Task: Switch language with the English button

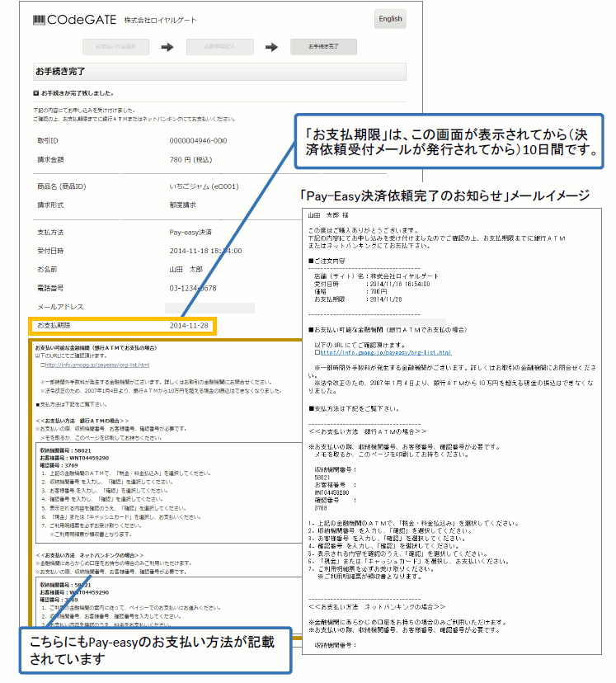Action: (390, 19)
